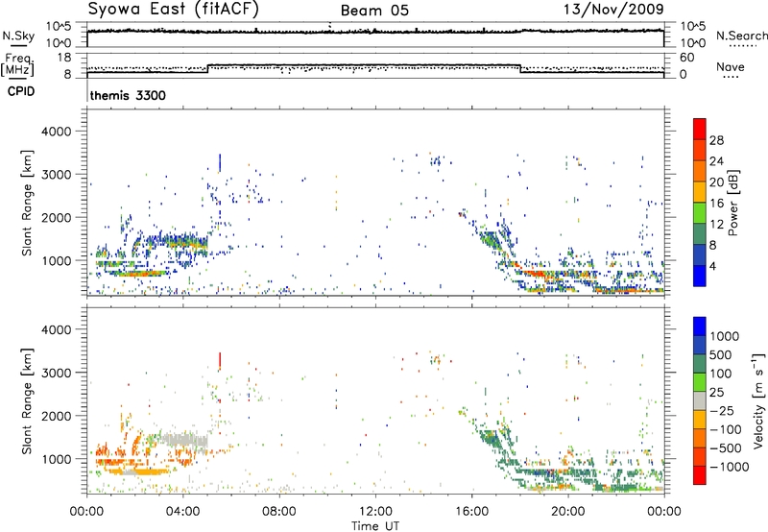
Task: Pick the red top segment of power colorbar
Action: 700,129
